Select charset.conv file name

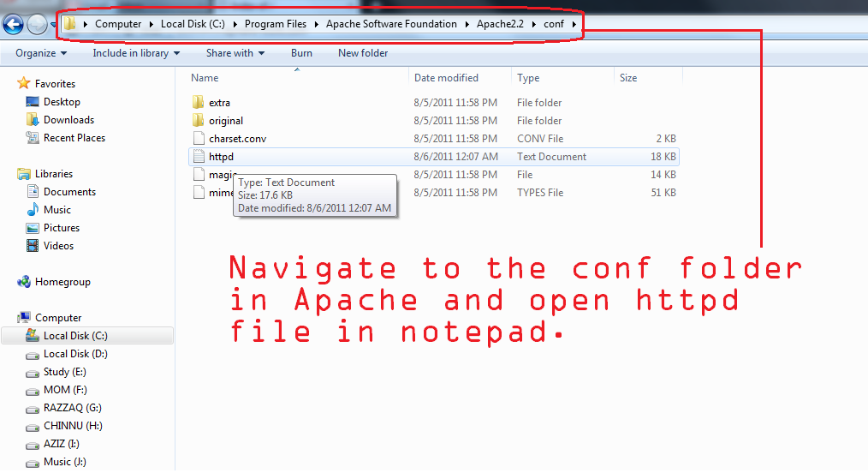(x=237, y=139)
